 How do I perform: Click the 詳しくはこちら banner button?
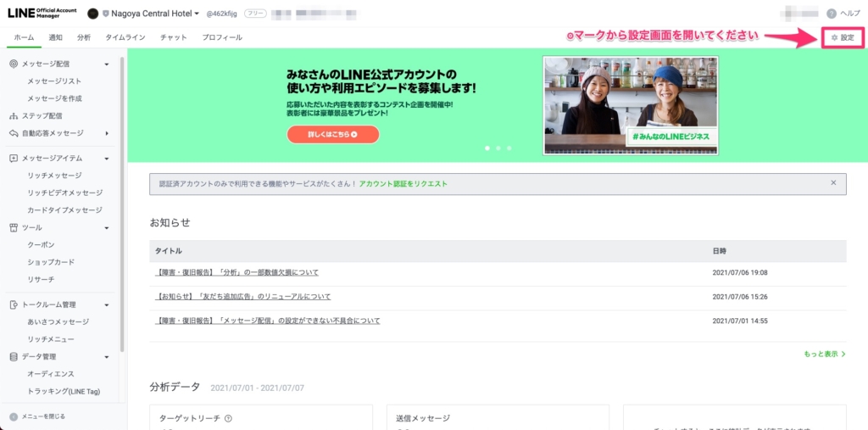pyautogui.click(x=332, y=134)
